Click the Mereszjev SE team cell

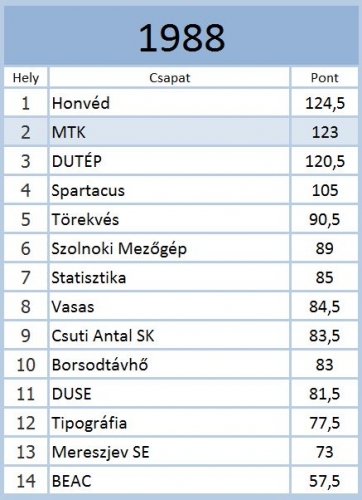[169, 452]
